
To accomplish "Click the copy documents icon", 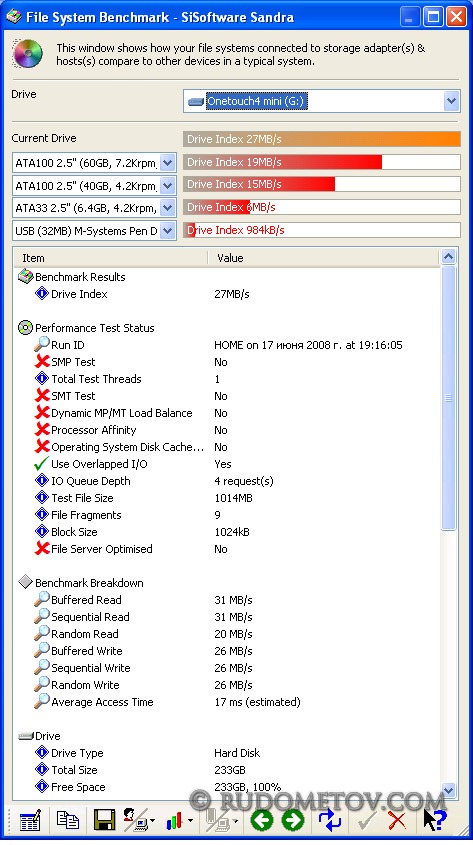I will tap(68, 820).
